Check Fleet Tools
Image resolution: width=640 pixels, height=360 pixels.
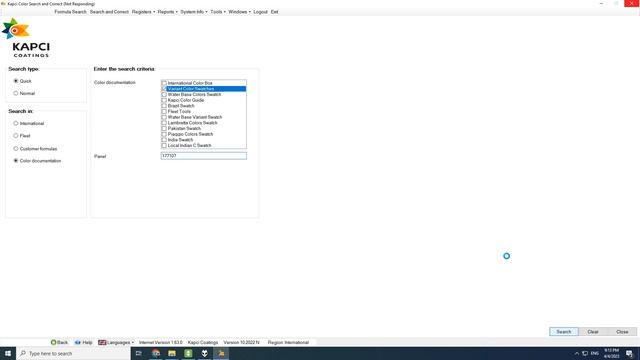tap(164, 111)
